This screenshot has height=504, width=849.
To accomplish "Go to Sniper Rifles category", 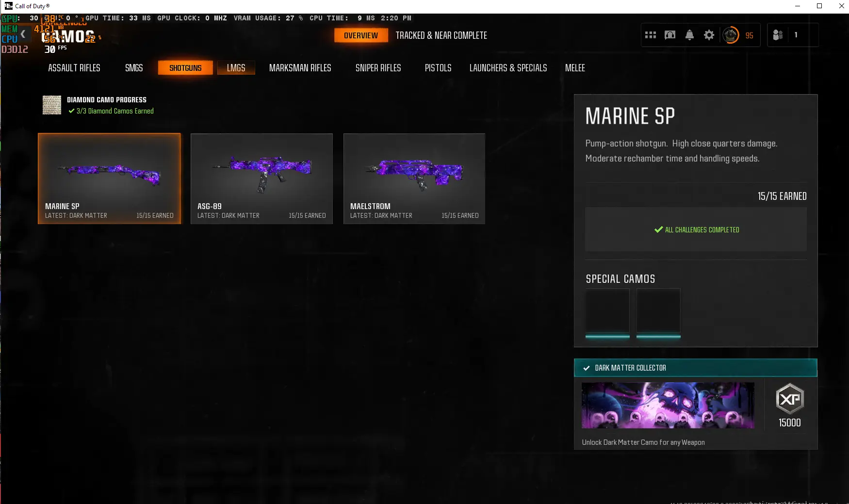I will pos(378,68).
